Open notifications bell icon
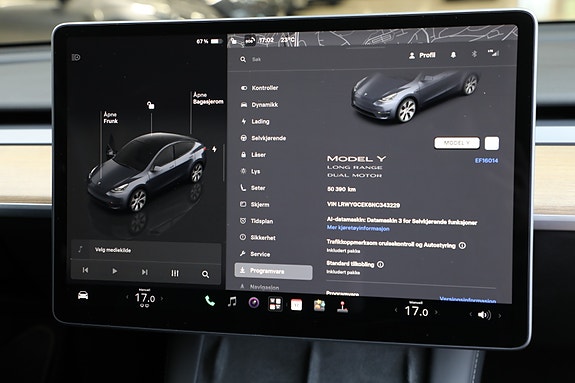Image resolution: width=575 pixels, height=383 pixels. tap(453, 55)
